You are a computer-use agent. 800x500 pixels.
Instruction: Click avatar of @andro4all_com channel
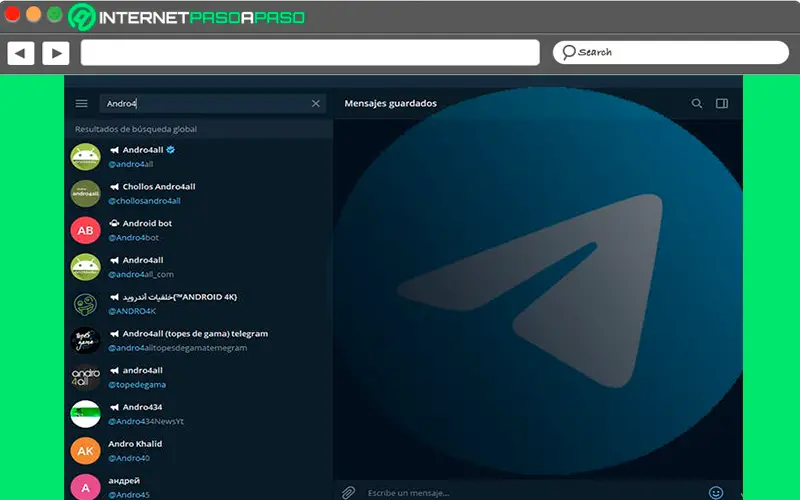(85, 267)
